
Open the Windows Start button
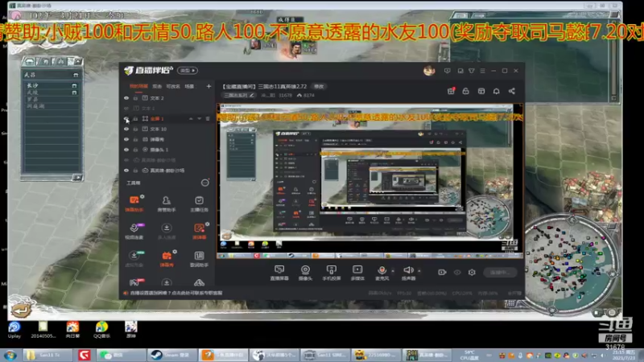[x=10, y=355]
